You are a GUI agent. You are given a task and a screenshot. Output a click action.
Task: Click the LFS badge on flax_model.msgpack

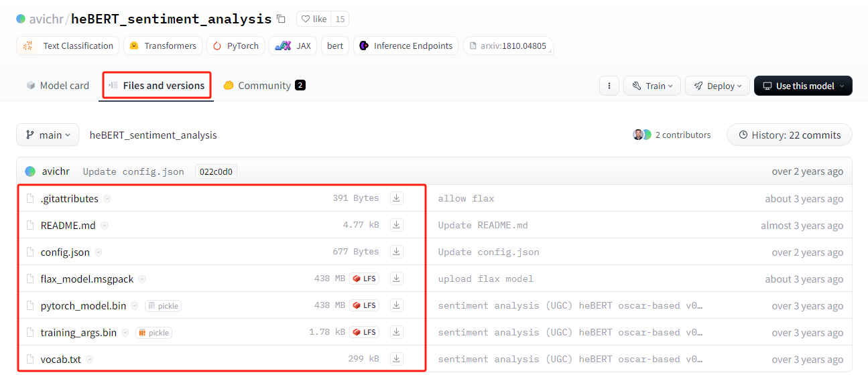(364, 279)
